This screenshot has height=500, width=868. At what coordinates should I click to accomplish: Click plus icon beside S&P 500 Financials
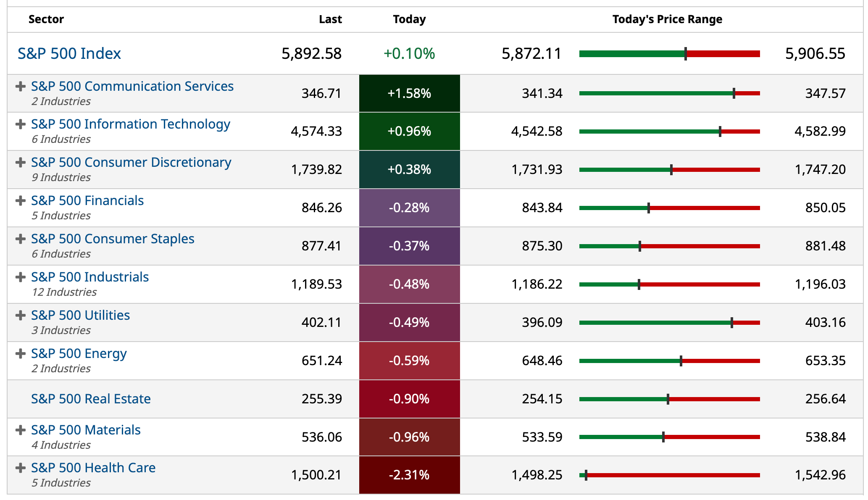(20, 201)
